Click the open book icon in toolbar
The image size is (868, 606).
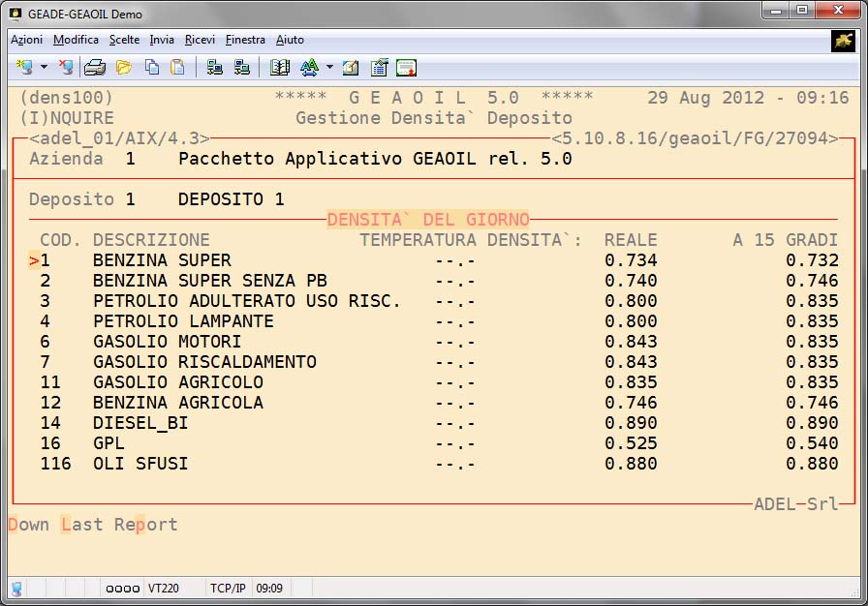pos(280,68)
